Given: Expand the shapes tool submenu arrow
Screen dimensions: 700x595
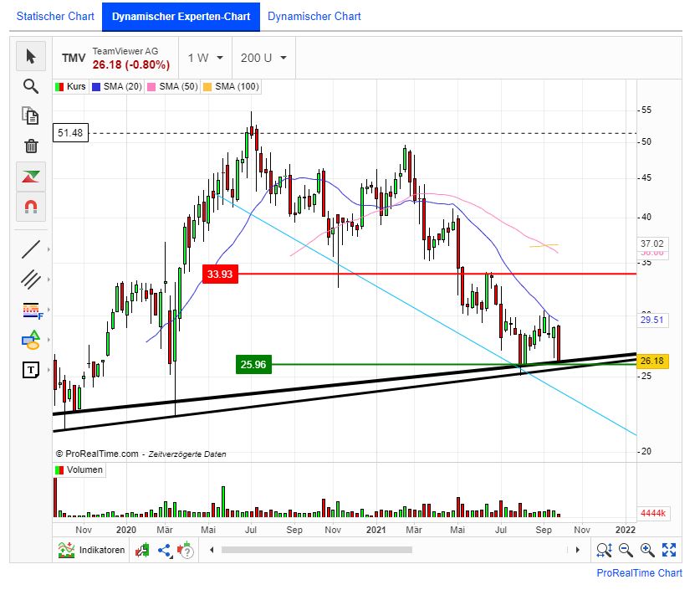Looking at the screenshot, I should (x=49, y=340).
